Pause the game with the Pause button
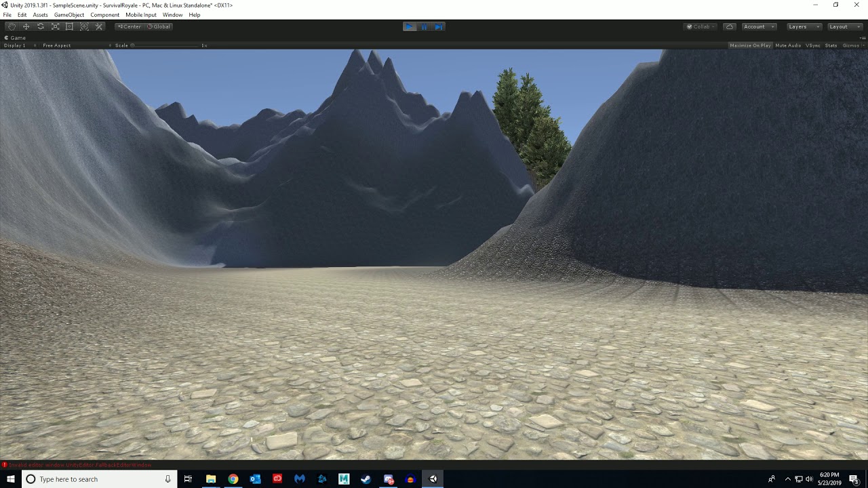Screen dimensions: 868x488 [425, 26]
